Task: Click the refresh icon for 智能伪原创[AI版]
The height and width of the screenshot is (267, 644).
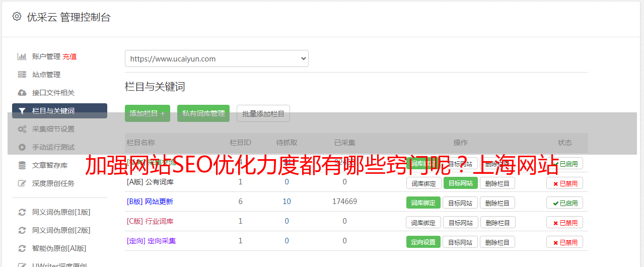Action: (22, 248)
